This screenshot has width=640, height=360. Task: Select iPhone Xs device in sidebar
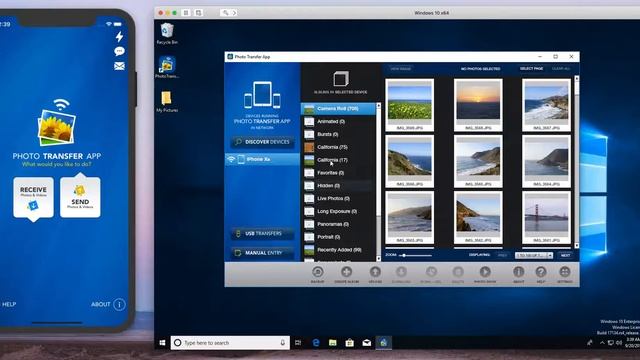pos(262,159)
